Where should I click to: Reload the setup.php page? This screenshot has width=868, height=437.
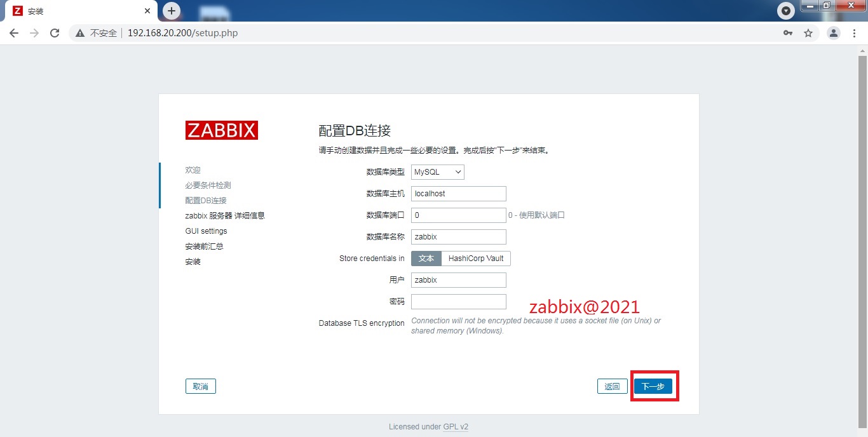(55, 33)
